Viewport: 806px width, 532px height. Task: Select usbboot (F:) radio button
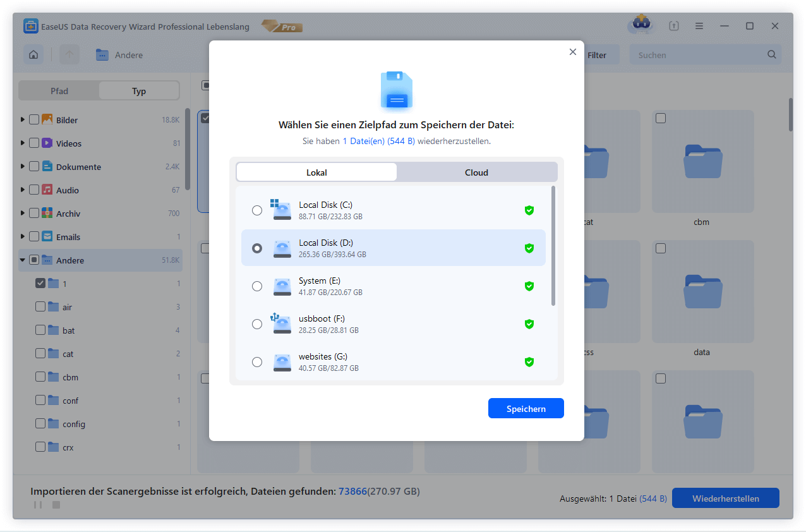[257, 324]
